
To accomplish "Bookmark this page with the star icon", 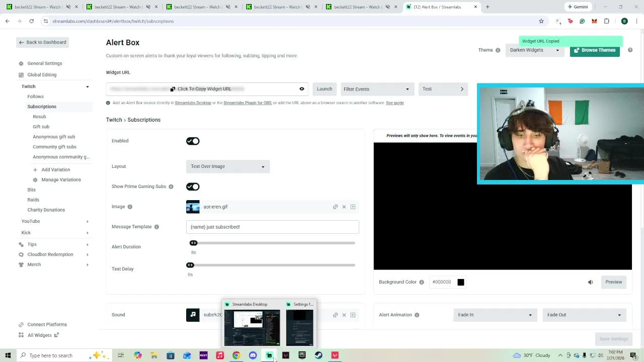I will (541, 21).
